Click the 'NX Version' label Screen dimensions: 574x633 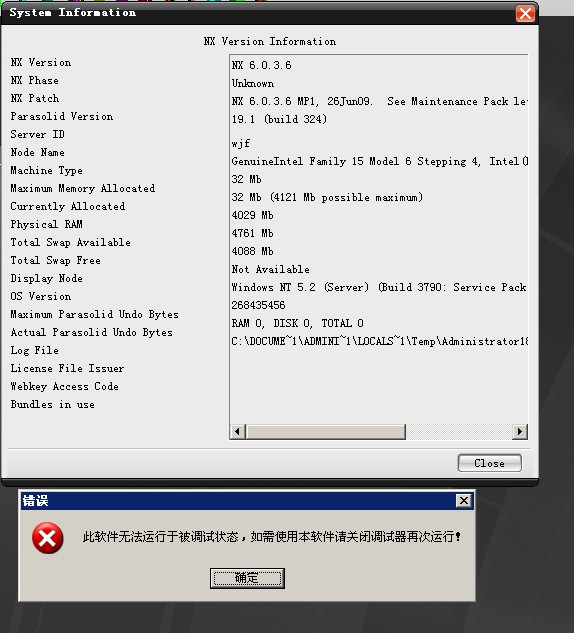pyautogui.click(x=41, y=63)
